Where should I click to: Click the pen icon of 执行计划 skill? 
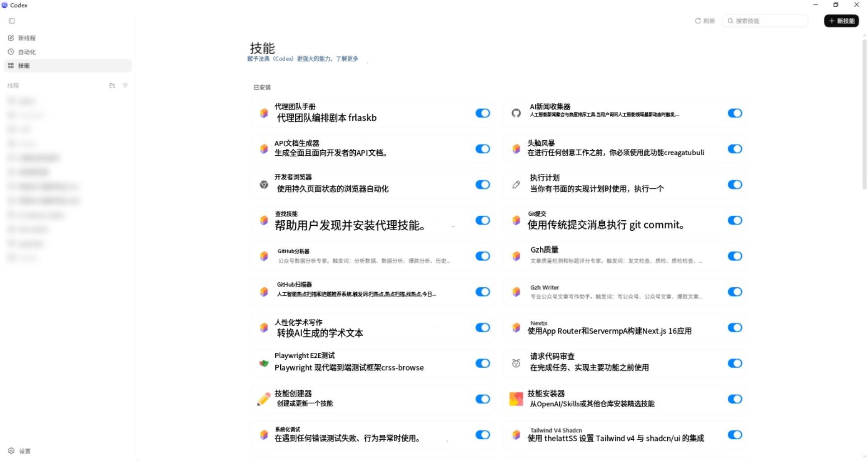tap(516, 185)
